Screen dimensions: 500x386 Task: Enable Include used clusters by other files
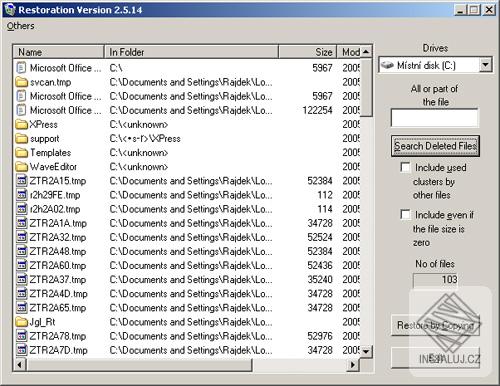pyautogui.click(x=405, y=167)
